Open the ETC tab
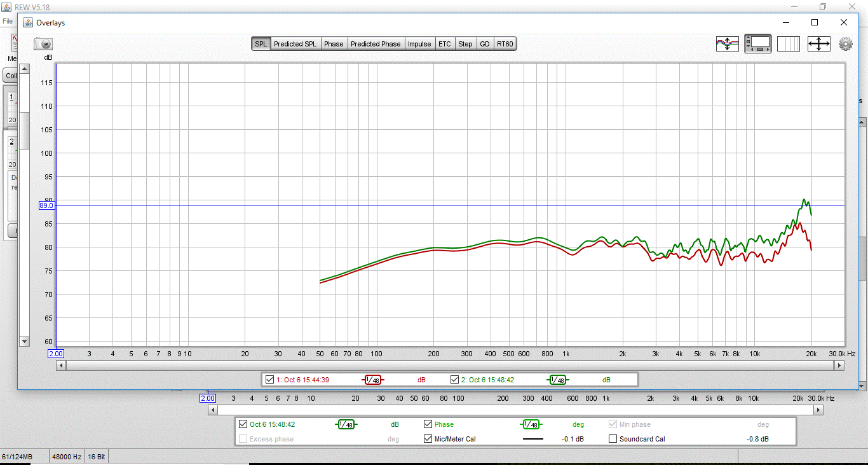The height and width of the screenshot is (465, 868). 445,44
